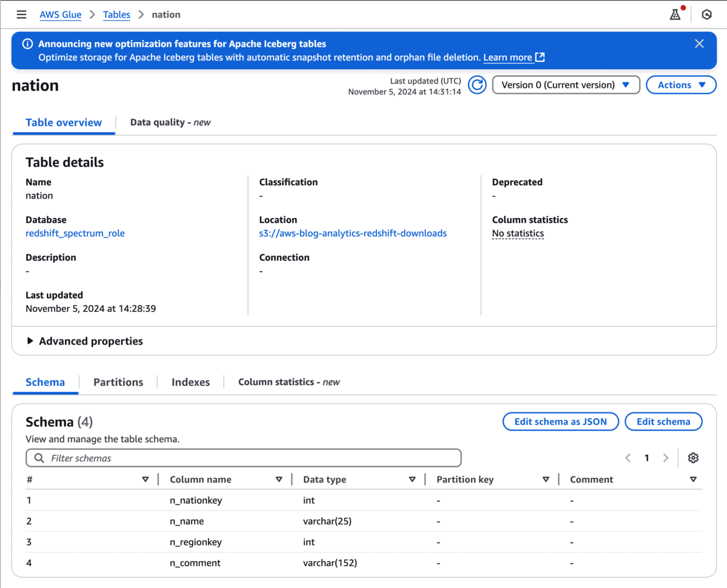Image resolution: width=727 pixels, height=588 pixels.
Task: Click the Partition key header
Action: coord(465,480)
